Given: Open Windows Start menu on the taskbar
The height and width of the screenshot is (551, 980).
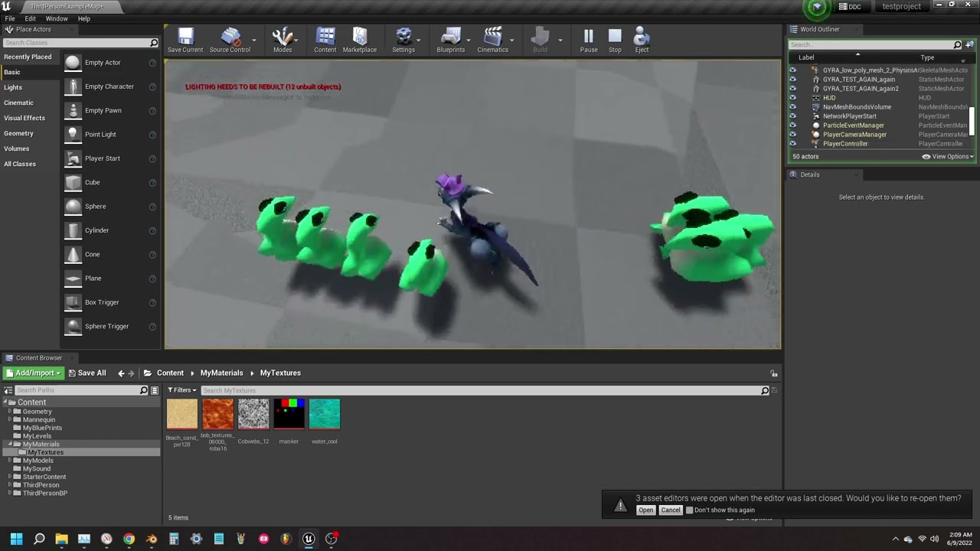Looking at the screenshot, I should pos(16,539).
